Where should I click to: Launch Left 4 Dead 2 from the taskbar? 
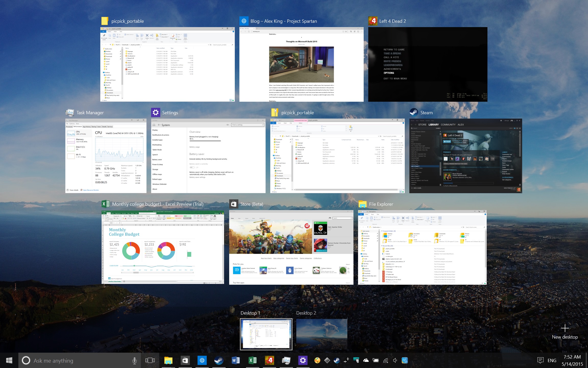[270, 360]
